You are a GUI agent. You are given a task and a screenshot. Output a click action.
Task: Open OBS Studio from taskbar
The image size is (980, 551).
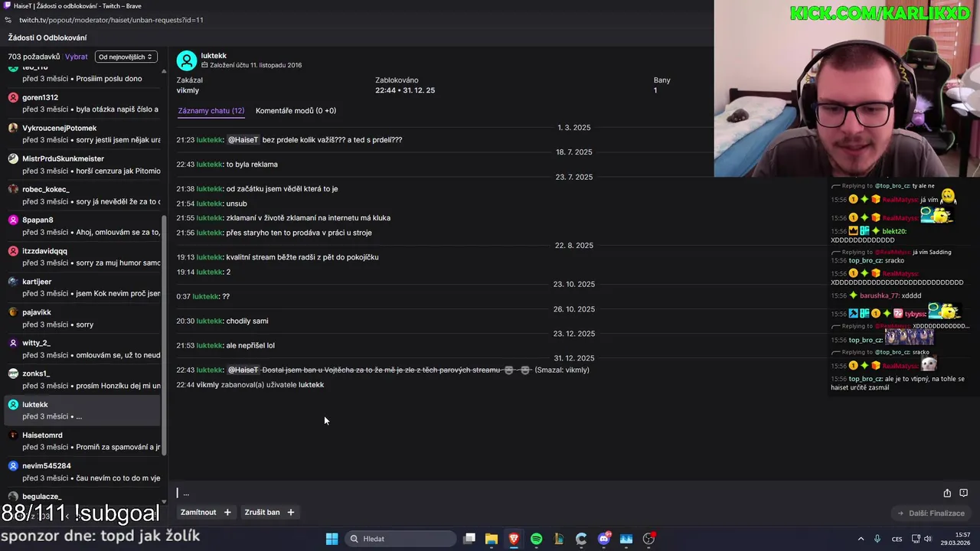[649, 539]
